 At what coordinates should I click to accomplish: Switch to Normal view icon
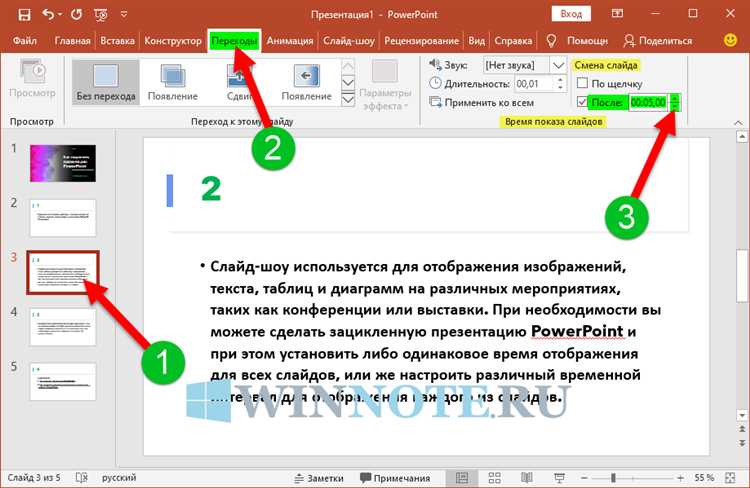(x=462, y=477)
